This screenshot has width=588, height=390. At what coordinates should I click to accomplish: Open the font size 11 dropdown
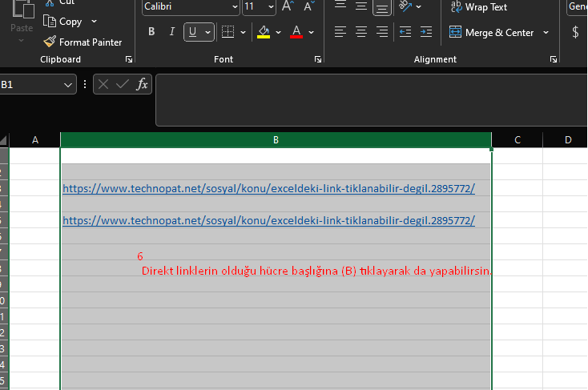point(271,6)
